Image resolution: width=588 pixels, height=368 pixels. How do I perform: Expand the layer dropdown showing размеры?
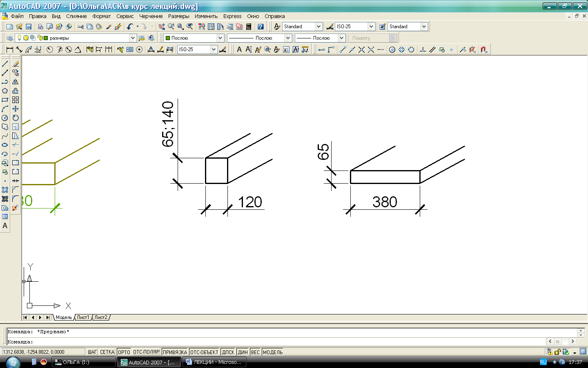(133, 38)
